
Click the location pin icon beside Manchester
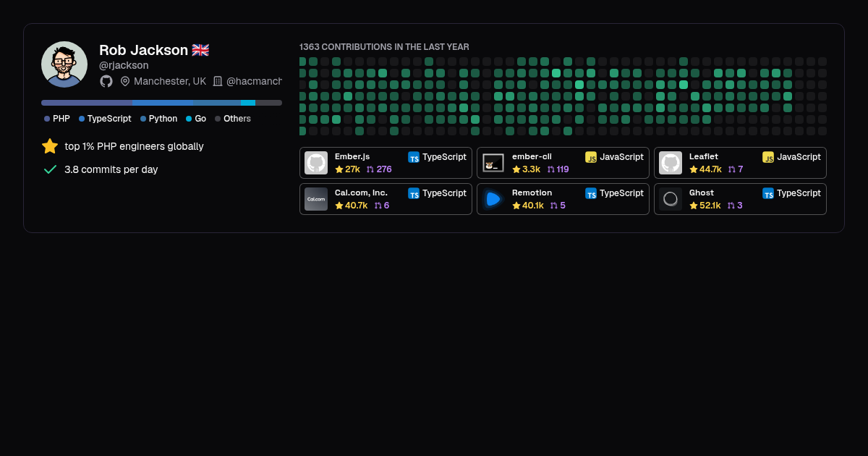pos(125,81)
